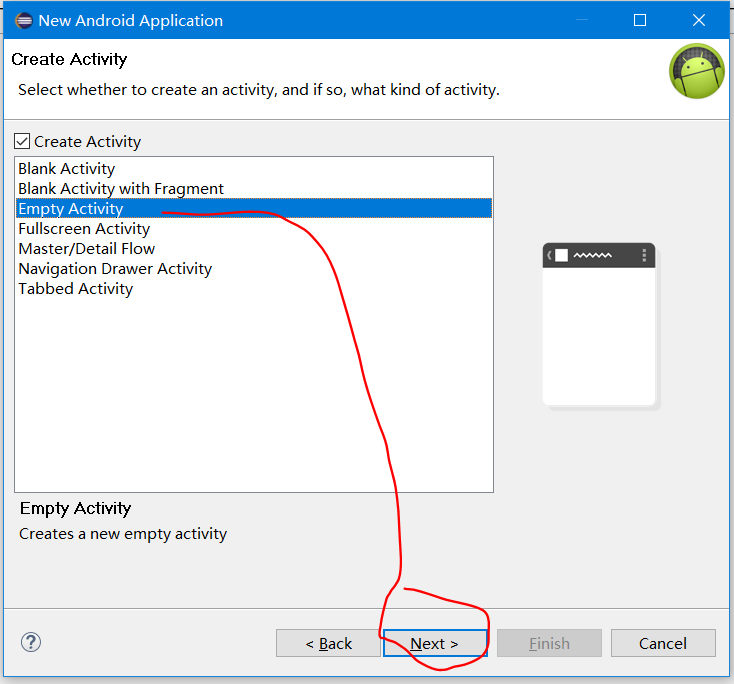Select the Empty Activity list item
This screenshot has width=734, height=684.
(254, 208)
